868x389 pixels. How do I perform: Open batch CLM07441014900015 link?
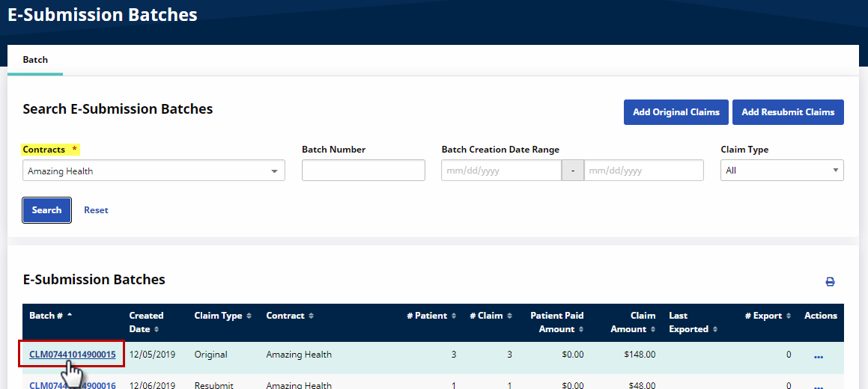[73, 355]
